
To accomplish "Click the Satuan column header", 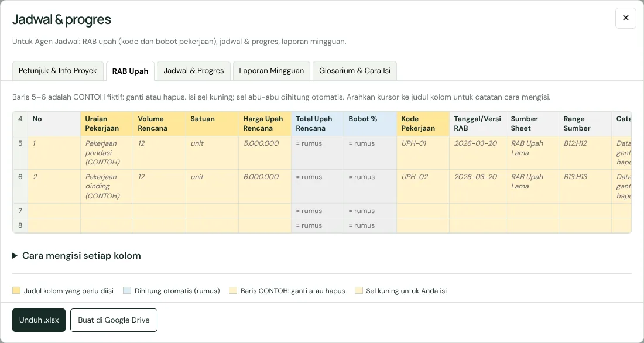I will (x=212, y=124).
